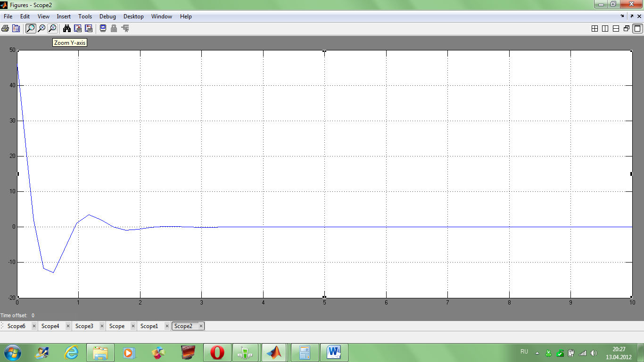Click Restore saved axes settings icon

point(89,28)
